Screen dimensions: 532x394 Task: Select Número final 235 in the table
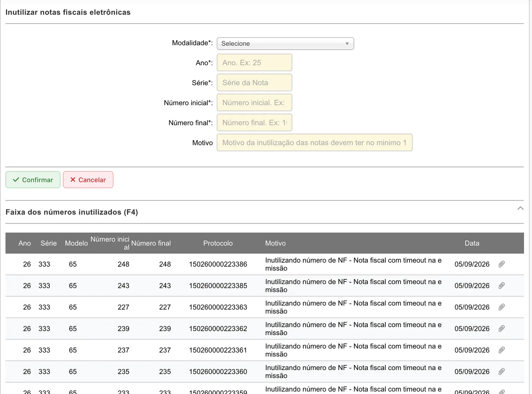[165, 372]
